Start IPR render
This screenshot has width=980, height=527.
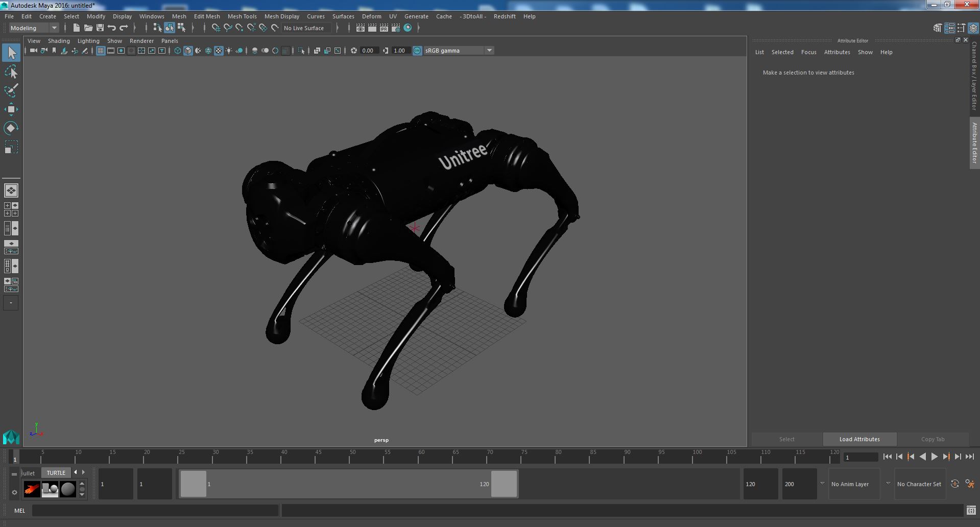tap(384, 28)
